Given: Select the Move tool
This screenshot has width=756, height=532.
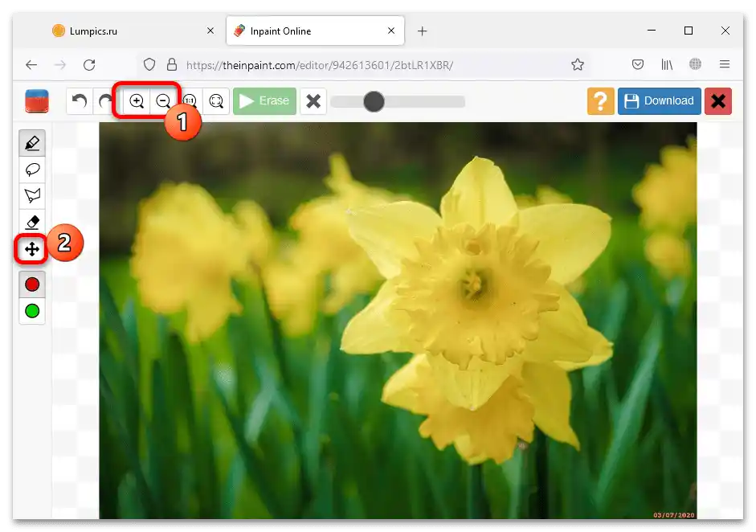Looking at the screenshot, I should point(32,249).
